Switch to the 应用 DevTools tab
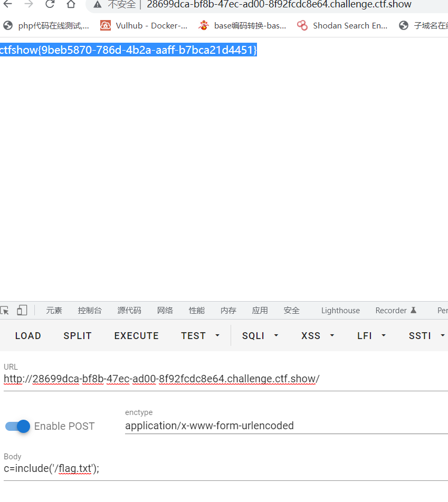The image size is (448, 502). pos(260,310)
